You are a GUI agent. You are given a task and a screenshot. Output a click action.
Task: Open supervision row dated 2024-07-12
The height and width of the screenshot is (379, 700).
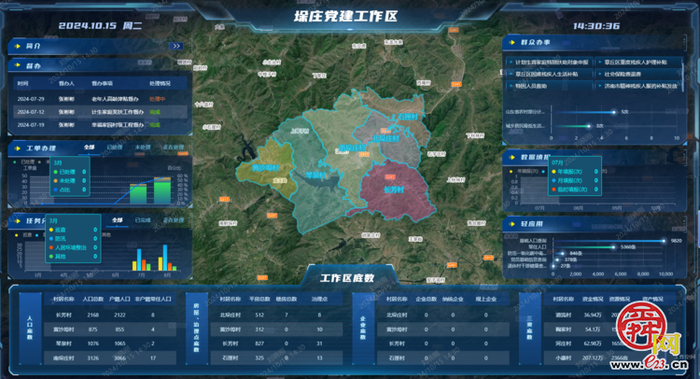click(x=100, y=112)
